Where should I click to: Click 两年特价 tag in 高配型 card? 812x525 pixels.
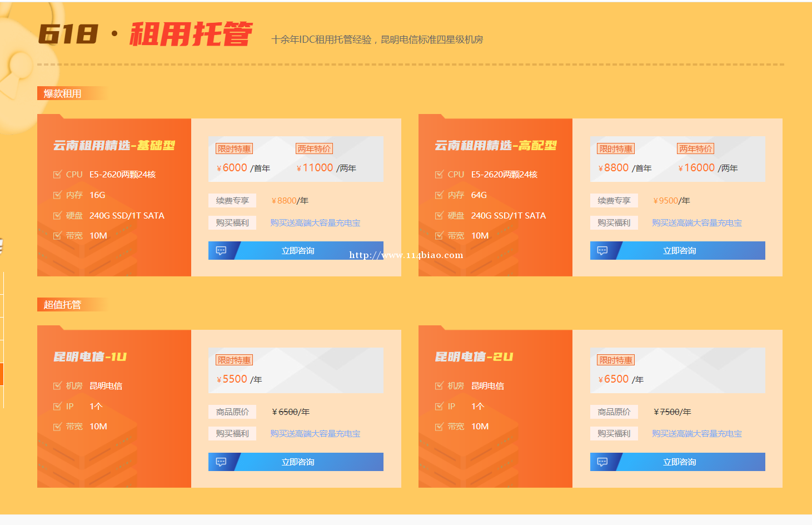(x=696, y=149)
